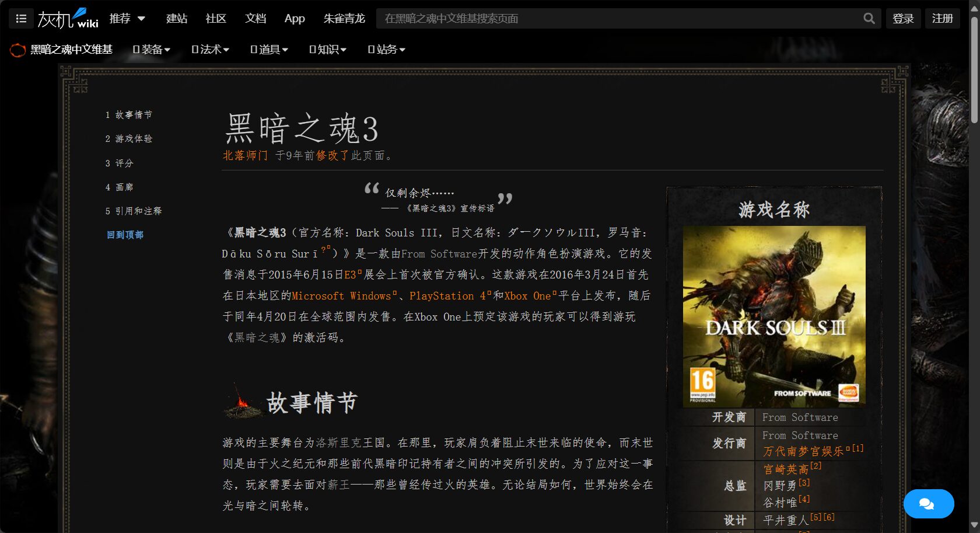The width and height of the screenshot is (980, 533).
Task: Select the 社区 menu item
Action: (215, 18)
